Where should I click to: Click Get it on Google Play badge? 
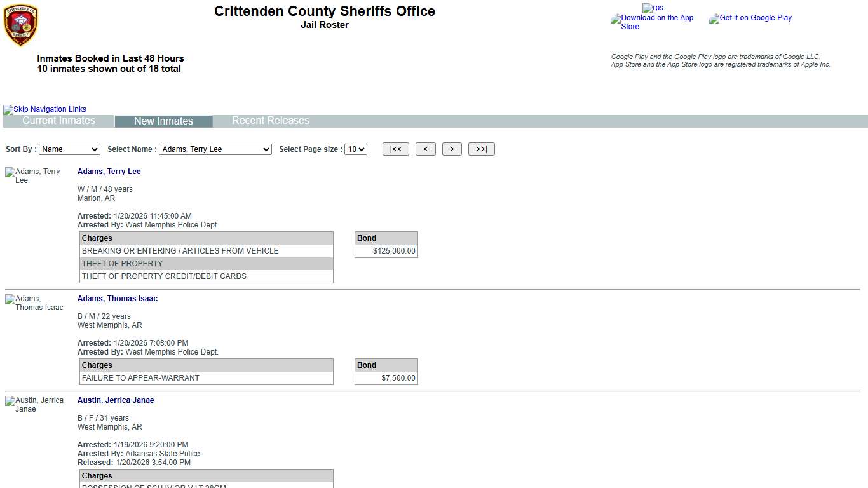tap(750, 18)
